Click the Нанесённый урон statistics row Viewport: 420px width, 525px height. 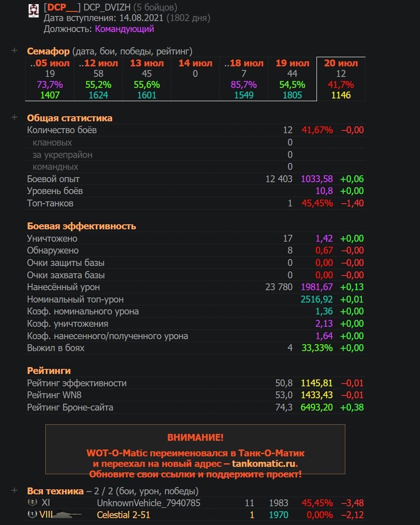coord(195,287)
